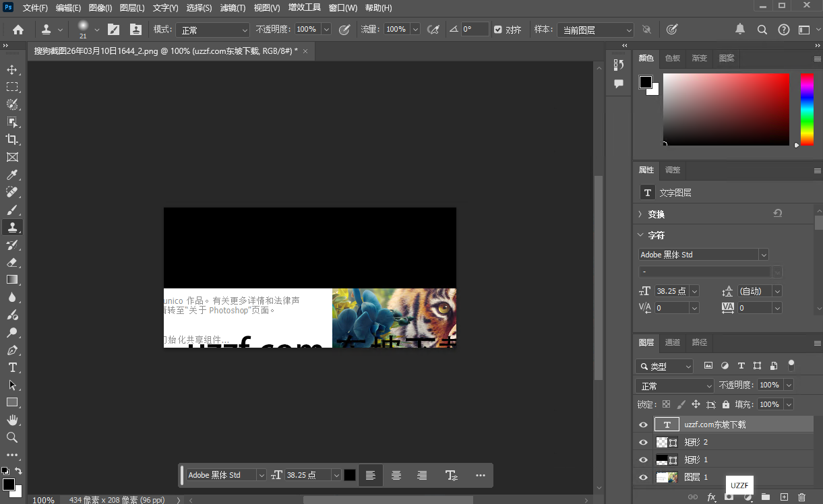Select the Zoom tool

coord(12,437)
